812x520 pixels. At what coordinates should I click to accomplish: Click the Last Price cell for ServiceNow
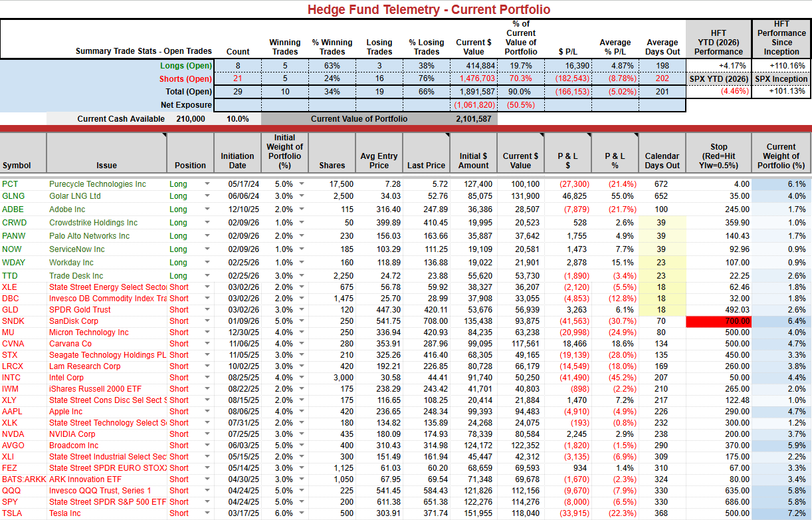(x=426, y=249)
